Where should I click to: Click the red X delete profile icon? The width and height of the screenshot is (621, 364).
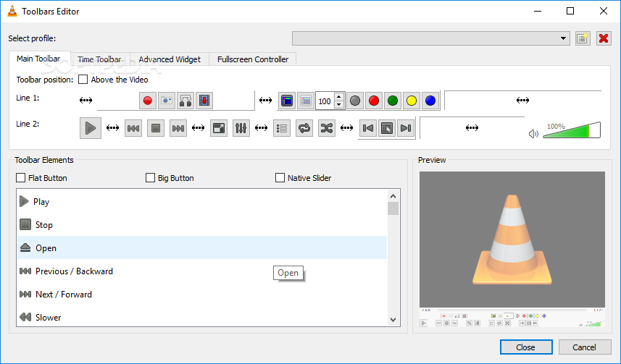click(604, 38)
